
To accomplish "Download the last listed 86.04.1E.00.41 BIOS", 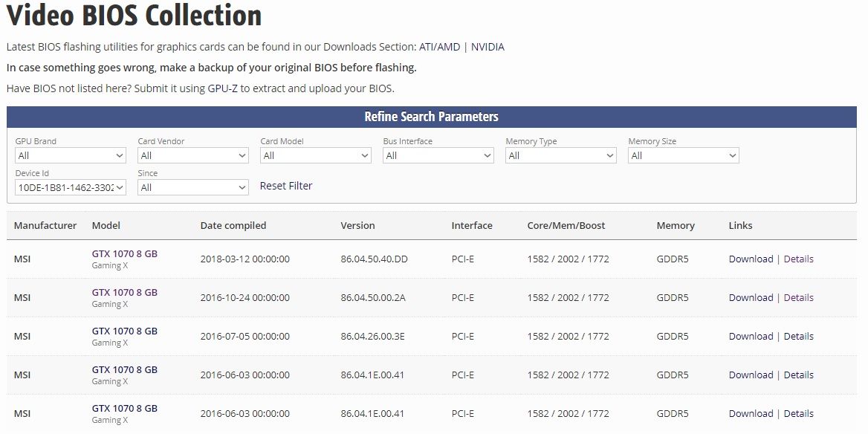I will click(x=751, y=413).
